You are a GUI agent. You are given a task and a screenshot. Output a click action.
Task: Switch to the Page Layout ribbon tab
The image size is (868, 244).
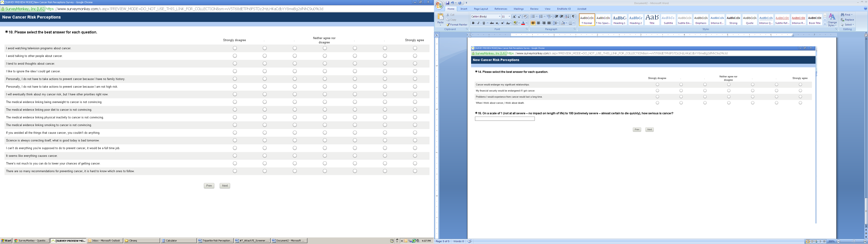point(481,9)
